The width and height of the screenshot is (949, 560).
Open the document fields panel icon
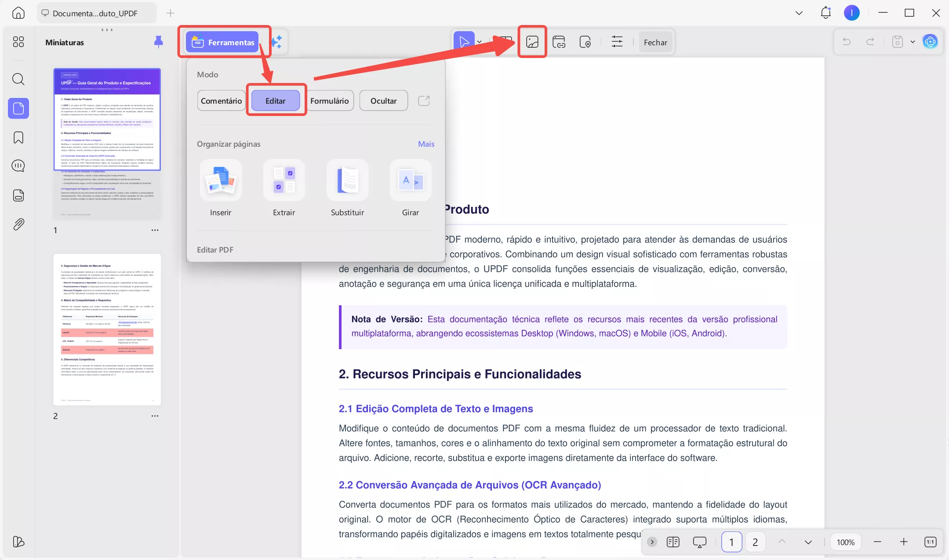pos(18,195)
